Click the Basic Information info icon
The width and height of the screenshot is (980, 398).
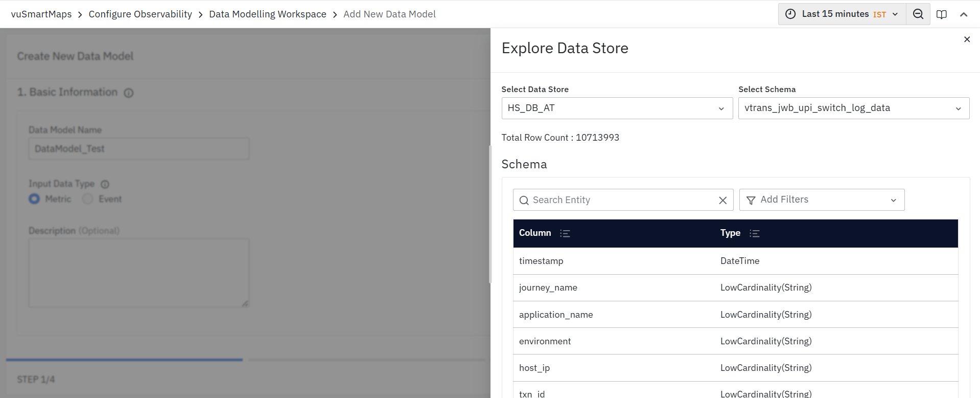tap(129, 93)
